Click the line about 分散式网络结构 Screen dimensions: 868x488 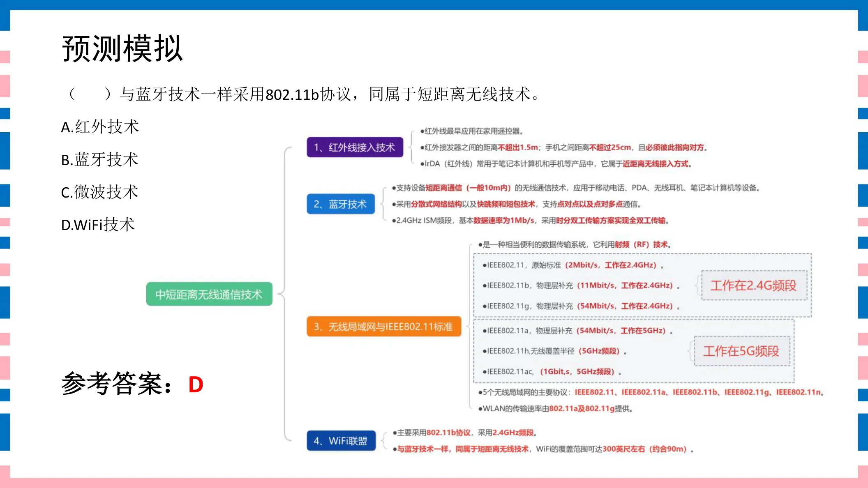click(517, 204)
